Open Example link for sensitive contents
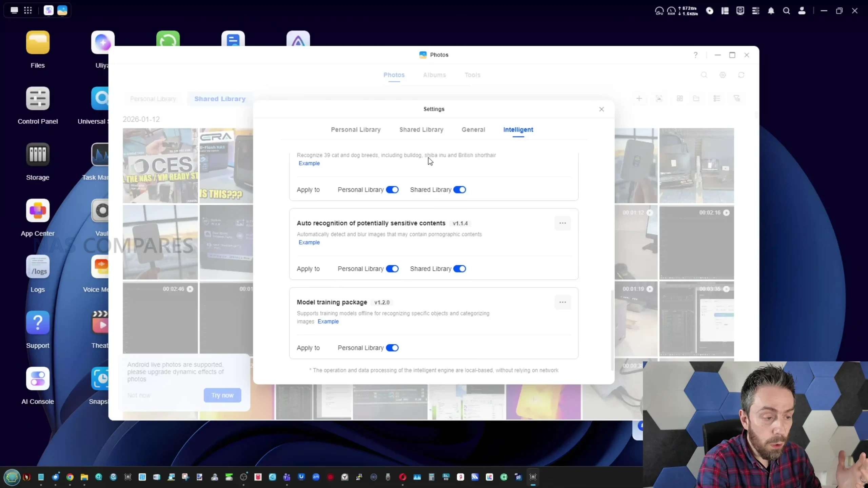868x488 pixels. pyautogui.click(x=309, y=242)
